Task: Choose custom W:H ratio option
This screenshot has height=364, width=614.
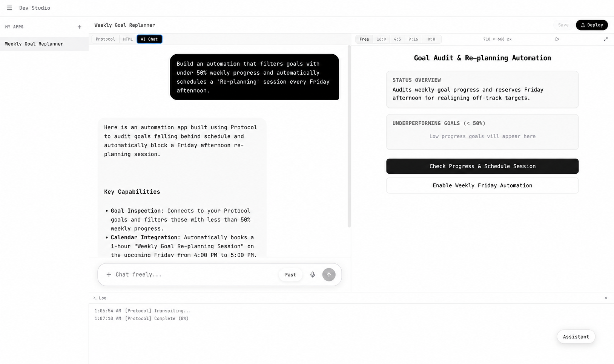Action: [432, 39]
